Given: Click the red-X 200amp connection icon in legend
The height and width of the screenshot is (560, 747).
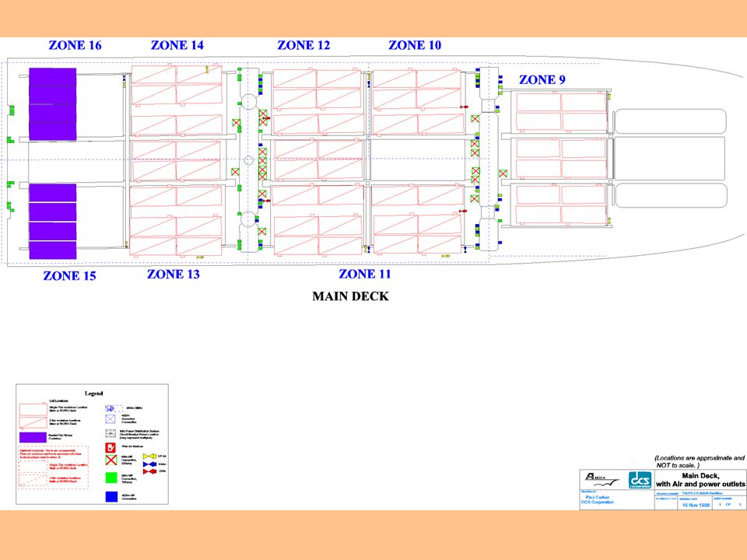Looking at the screenshot, I should pyautogui.click(x=111, y=460).
